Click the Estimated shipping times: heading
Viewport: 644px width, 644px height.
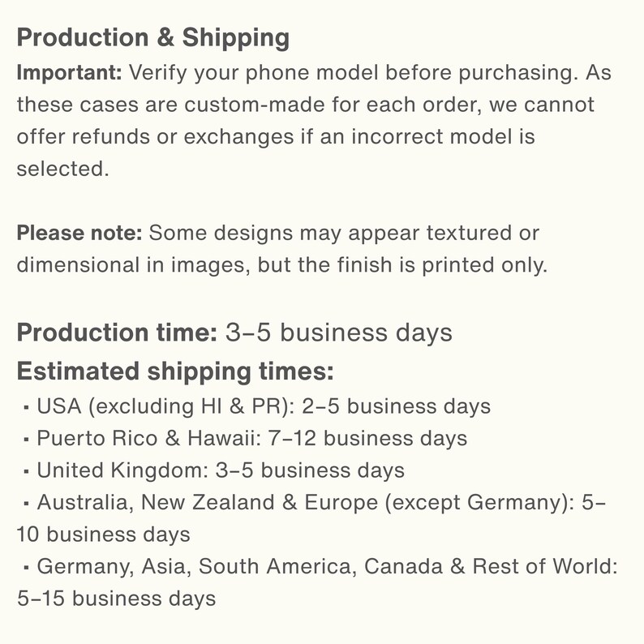click(x=175, y=371)
